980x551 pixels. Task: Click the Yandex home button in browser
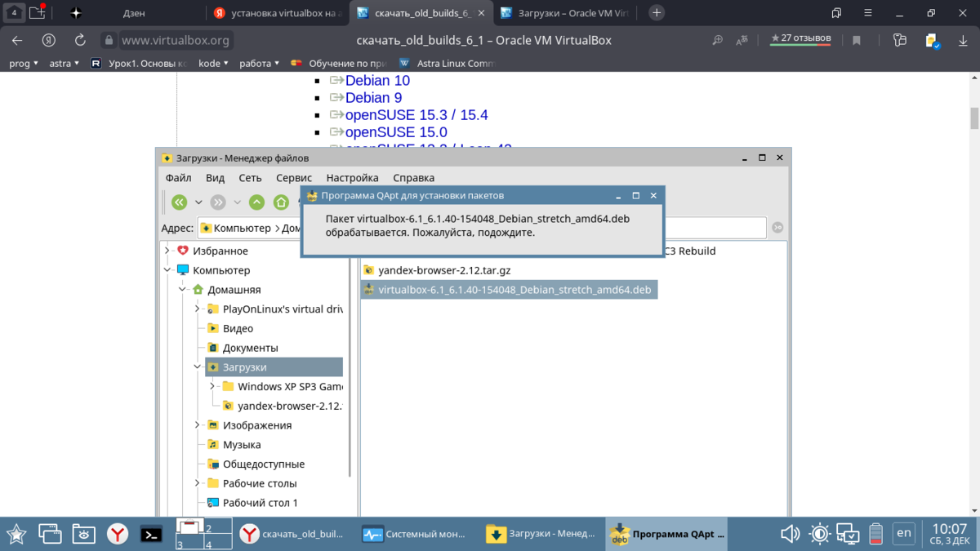click(48, 40)
